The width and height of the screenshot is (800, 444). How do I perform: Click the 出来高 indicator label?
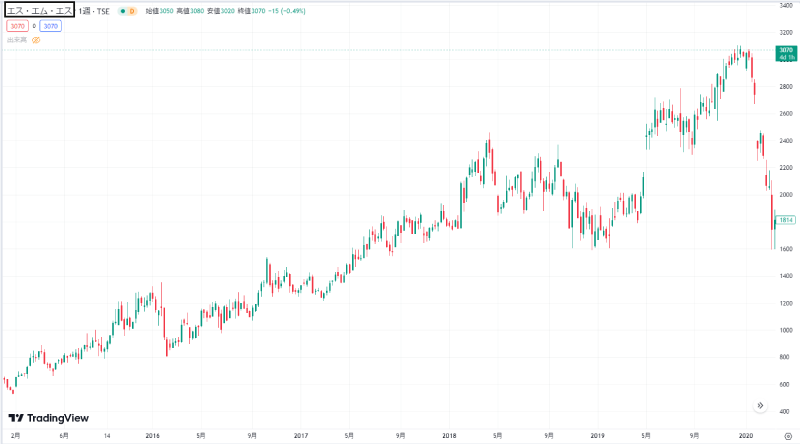17,40
